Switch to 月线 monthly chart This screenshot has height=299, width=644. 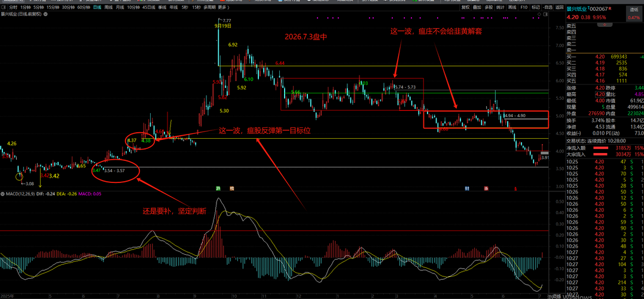tap(120, 7)
